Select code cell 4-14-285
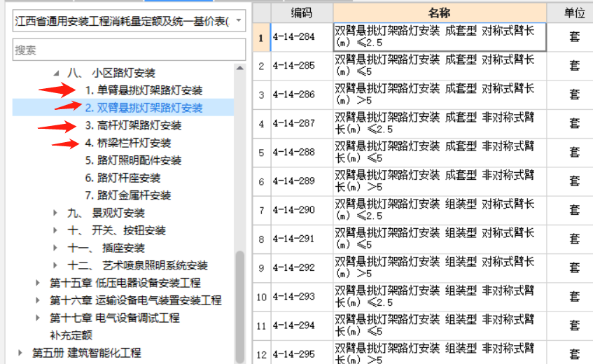Image resolution: width=593 pixels, height=364 pixels. [302, 66]
